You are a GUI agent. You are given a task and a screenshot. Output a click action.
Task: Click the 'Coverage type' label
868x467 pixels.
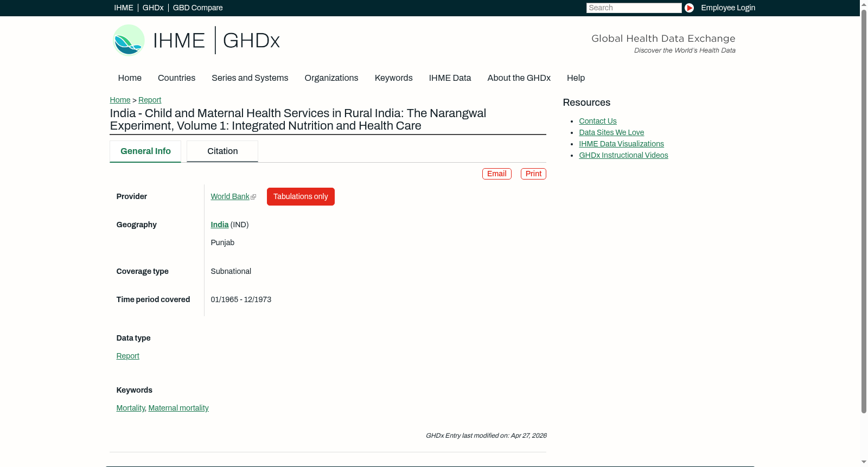tap(142, 271)
